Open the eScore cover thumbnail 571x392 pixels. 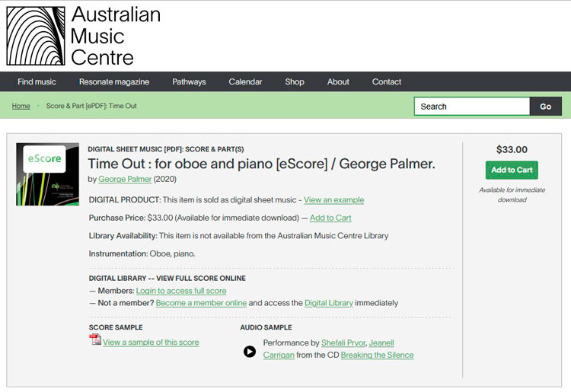[47, 174]
